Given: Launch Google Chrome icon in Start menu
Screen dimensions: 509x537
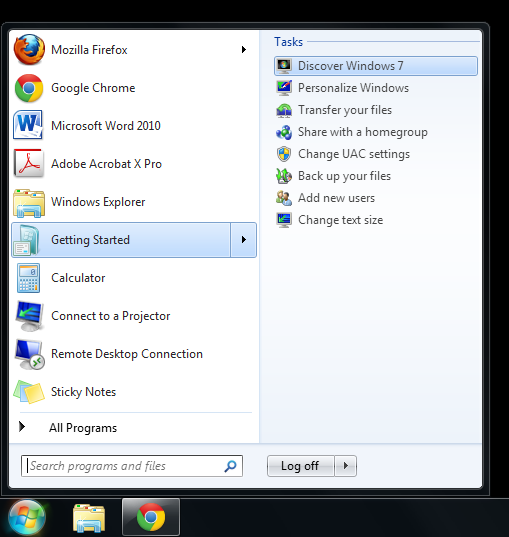Looking at the screenshot, I should [29, 88].
